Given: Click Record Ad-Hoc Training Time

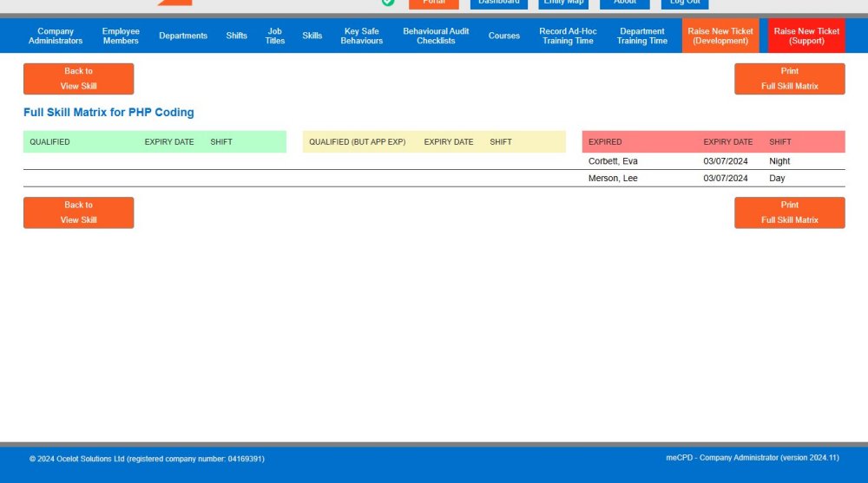Looking at the screenshot, I should 568,36.
